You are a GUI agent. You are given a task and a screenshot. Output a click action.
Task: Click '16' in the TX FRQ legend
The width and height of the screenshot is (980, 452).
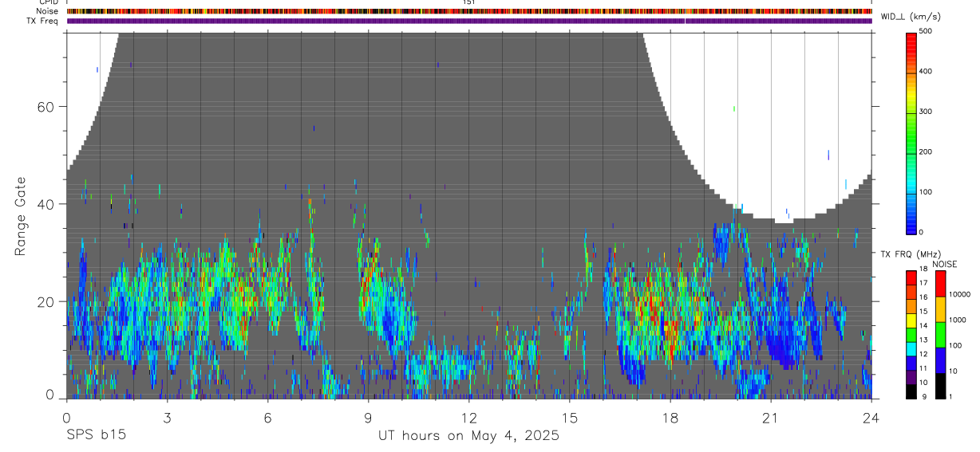925,297
